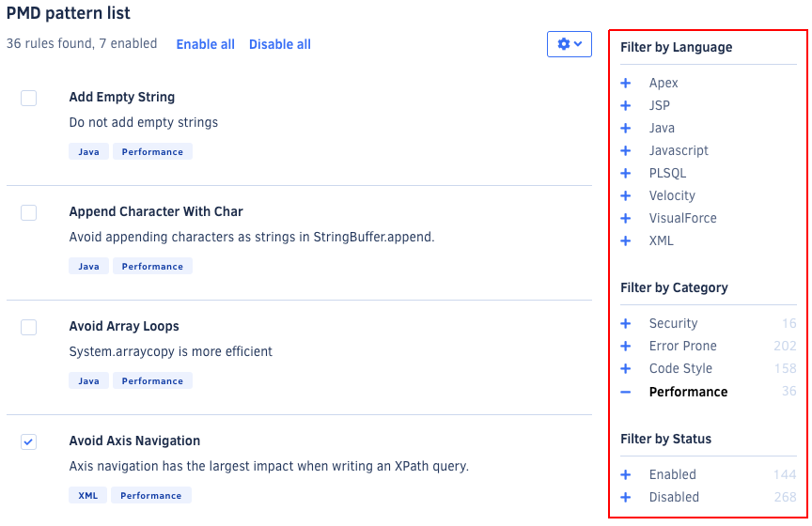Open the gear settings dropdown
The image size is (812, 526).
click(570, 44)
